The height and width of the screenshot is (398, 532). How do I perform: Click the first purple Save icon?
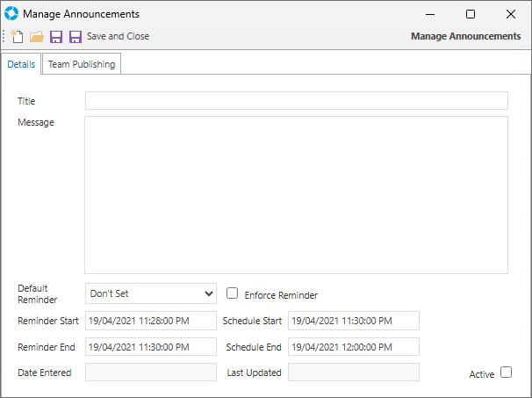(x=56, y=37)
